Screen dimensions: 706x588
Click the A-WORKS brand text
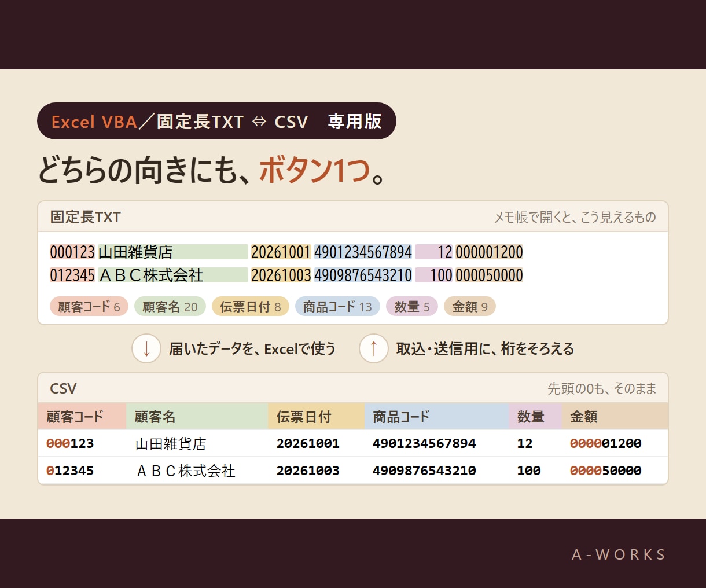tap(619, 554)
